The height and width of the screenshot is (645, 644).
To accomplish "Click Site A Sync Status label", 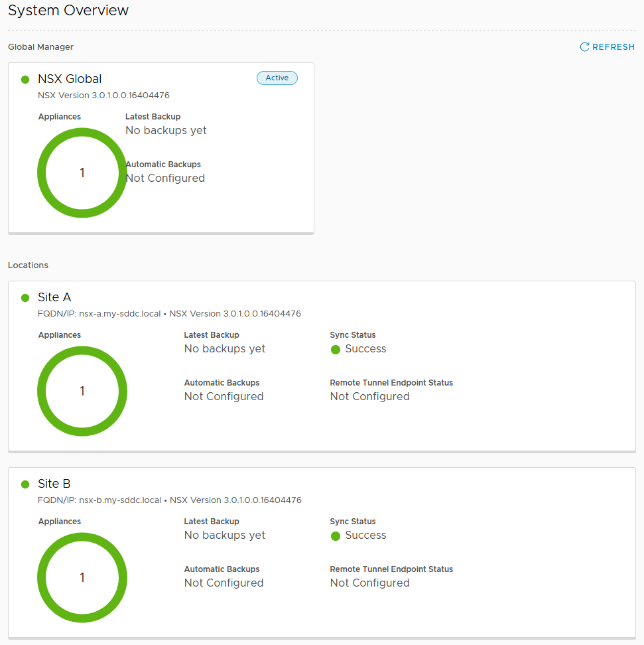I will click(353, 335).
